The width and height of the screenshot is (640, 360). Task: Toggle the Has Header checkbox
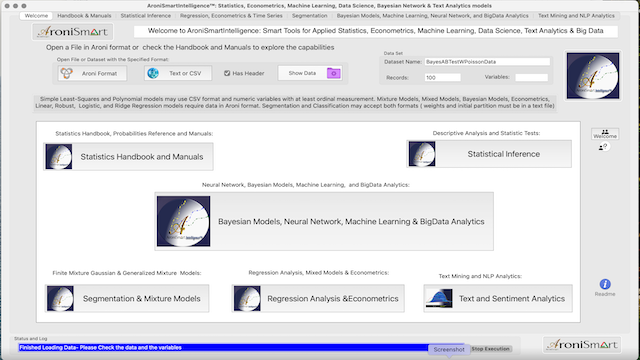tap(227, 73)
